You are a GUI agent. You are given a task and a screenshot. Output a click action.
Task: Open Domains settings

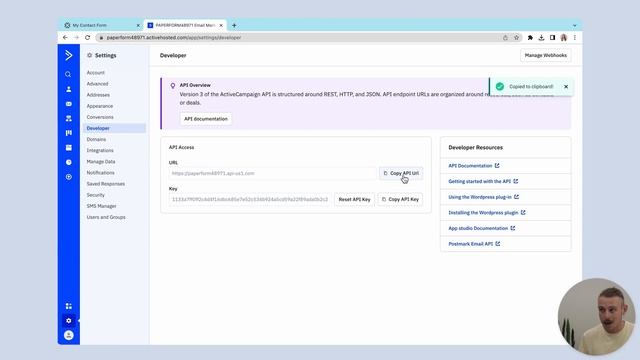(x=96, y=140)
